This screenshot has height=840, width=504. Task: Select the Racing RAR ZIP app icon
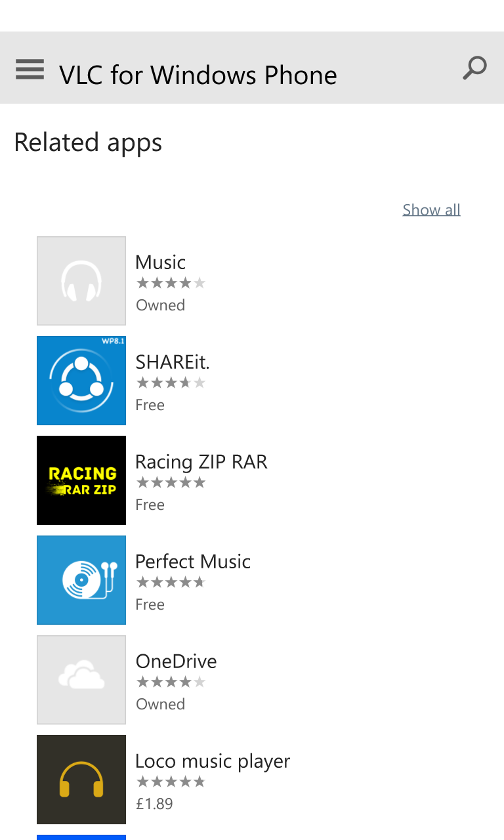click(81, 480)
